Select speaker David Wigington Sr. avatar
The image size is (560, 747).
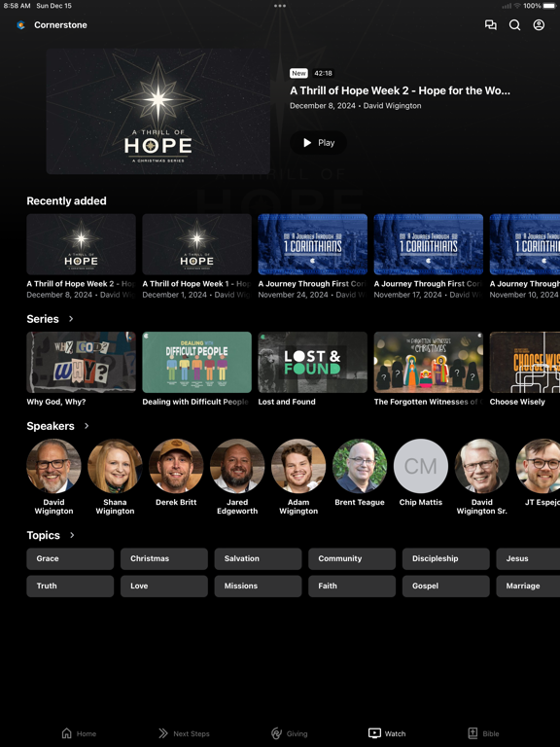[482, 466]
